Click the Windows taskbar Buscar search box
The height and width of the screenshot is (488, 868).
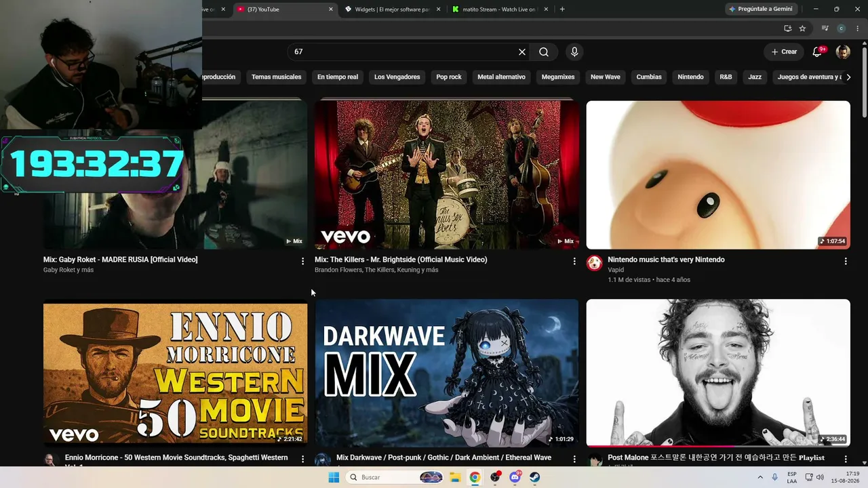tap(395, 477)
